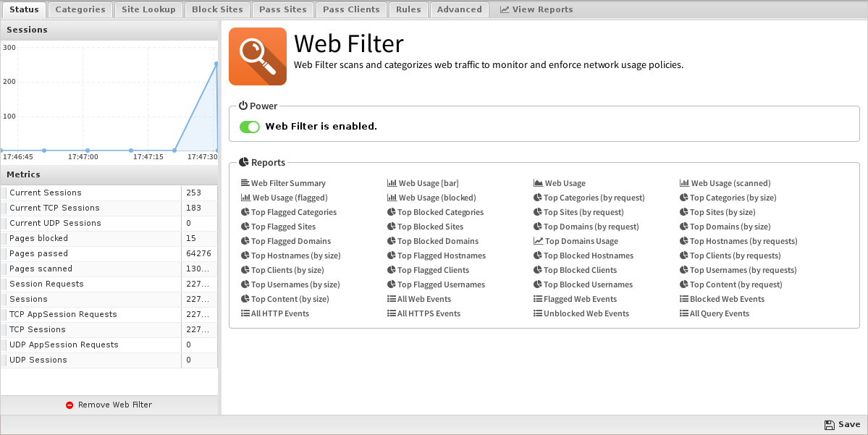The width and height of the screenshot is (868, 435).
Task: Click the red Remove Web Filter icon
Action: [69, 405]
